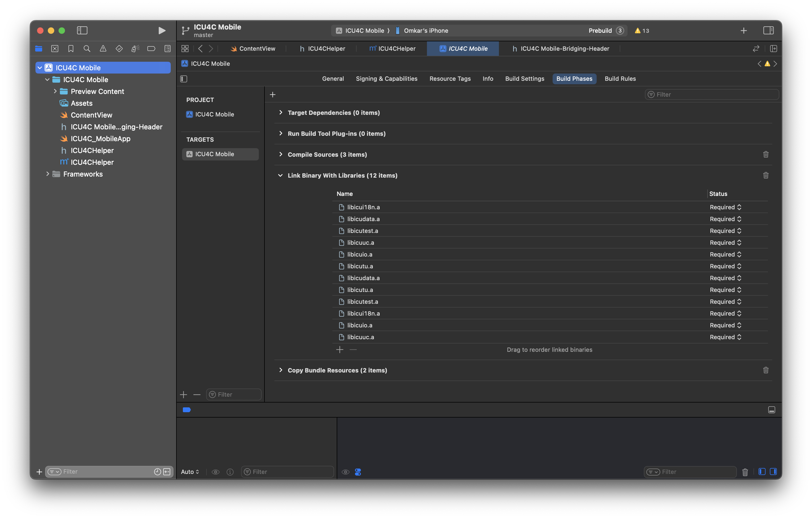Viewport: 812px width, 519px height.
Task: Open the related items grid icon
Action: pyautogui.click(x=185, y=49)
